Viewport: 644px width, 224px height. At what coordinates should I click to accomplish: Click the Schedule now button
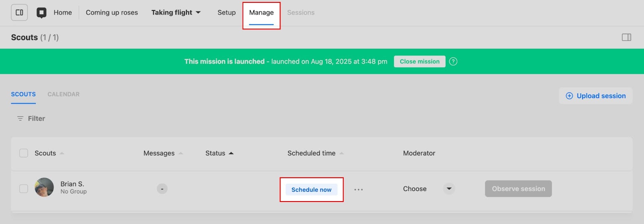tap(311, 189)
